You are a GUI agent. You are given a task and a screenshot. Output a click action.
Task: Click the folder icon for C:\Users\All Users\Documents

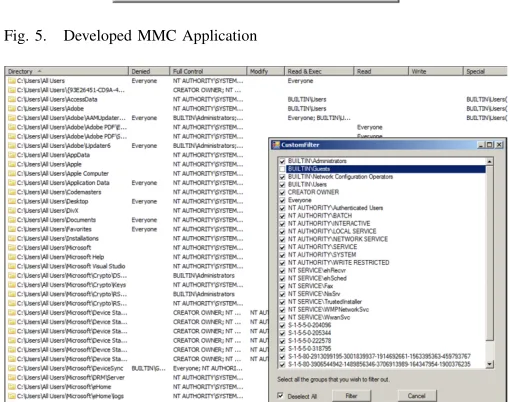click(x=12, y=220)
